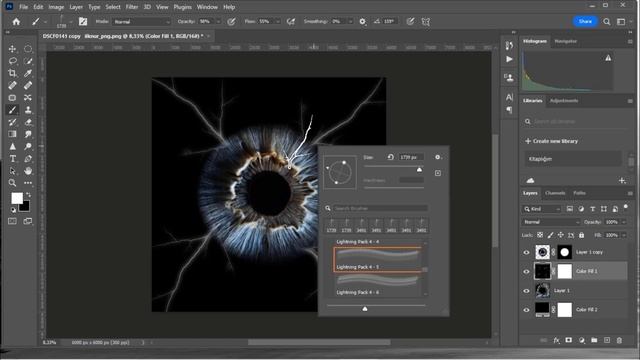Screen dimensions: 640x360
Task: Hide the Color Fill 2 layer
Action: coord(527,310)
